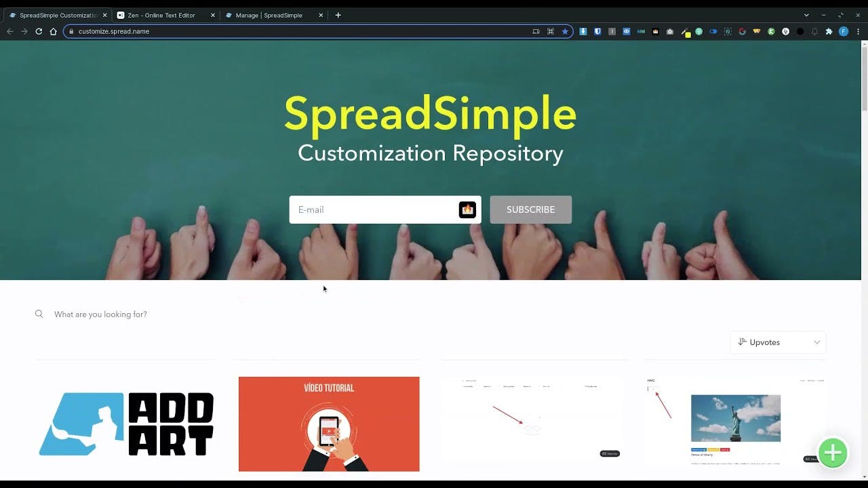Open the puzzle-piece Extensions menu
The height and width of the screenshot is (488, 868).
click(x=829, y=31)
